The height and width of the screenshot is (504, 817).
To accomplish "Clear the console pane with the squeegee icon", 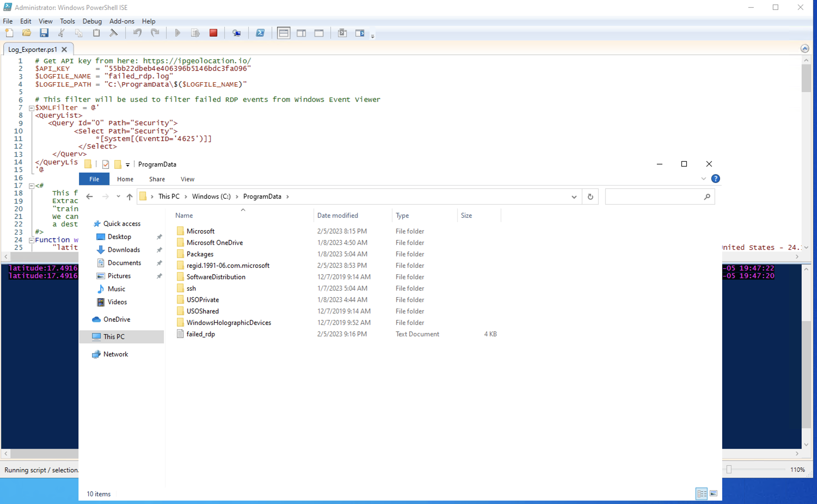I will click(114, 33).
